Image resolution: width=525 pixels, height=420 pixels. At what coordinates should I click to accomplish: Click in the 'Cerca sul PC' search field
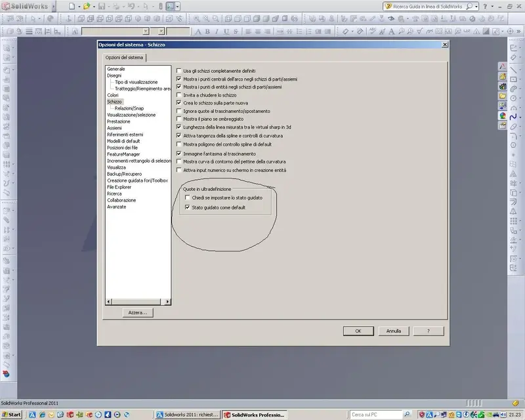(375, 415)
